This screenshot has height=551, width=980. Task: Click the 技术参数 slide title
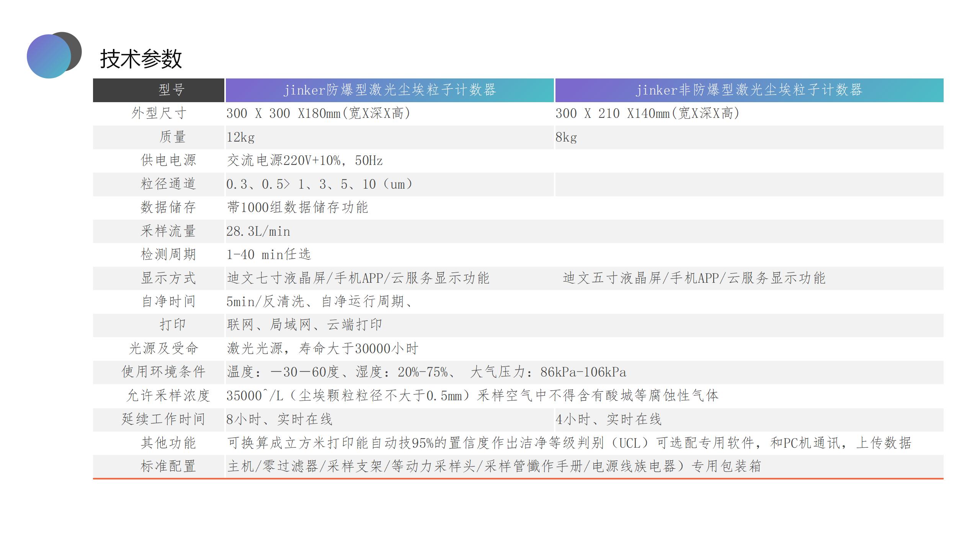pos(140,59)
